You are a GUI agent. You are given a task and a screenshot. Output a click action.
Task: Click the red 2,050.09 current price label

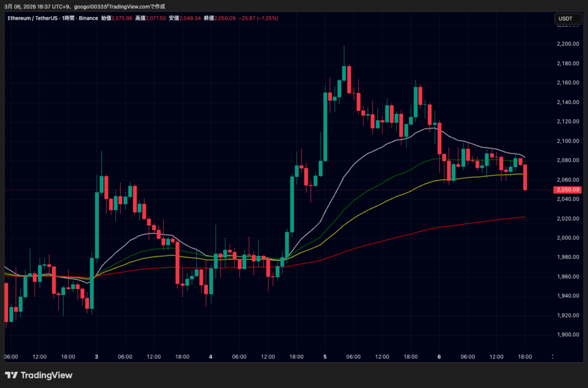click(567, 190)
